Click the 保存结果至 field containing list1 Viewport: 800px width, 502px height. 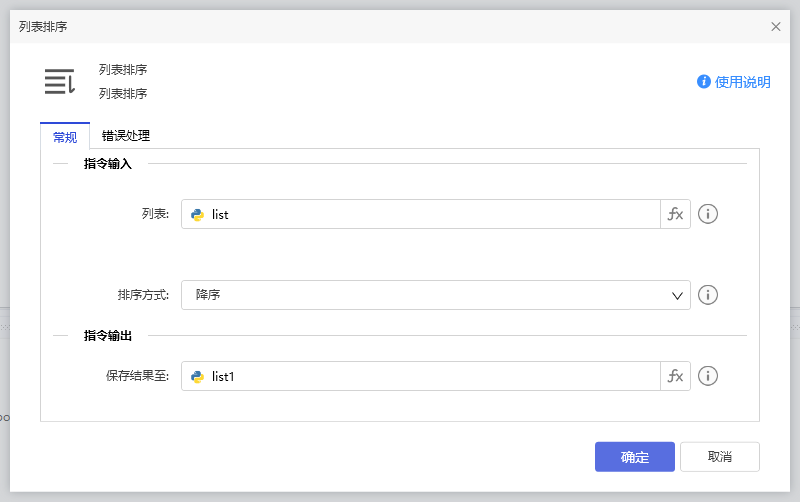(x=430, y=376)
